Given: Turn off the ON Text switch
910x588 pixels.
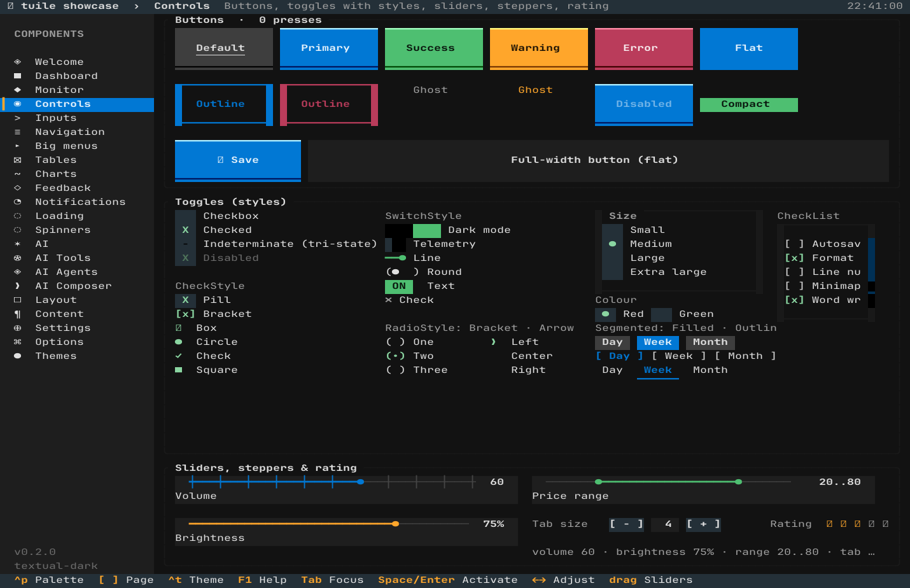Looking at the screenshot, I should click(399, 286).
